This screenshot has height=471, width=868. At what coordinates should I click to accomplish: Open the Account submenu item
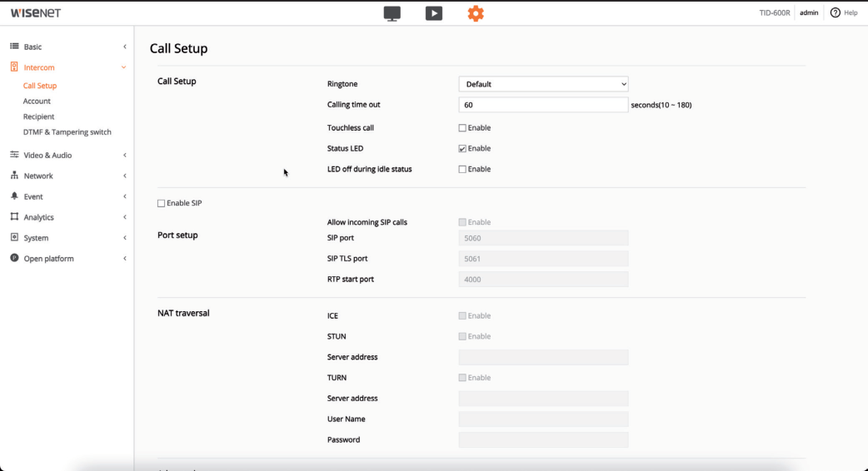click(37, 102)
